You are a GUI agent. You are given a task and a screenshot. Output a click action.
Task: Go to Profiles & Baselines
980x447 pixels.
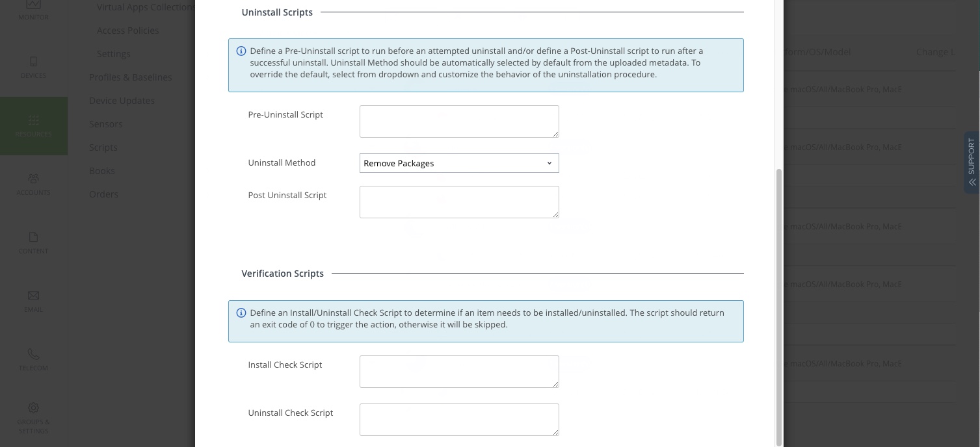click(130, 77)
